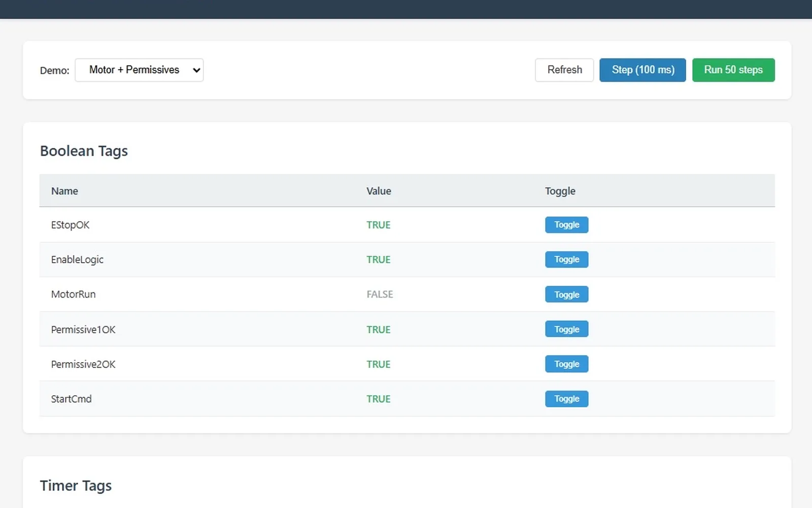
Task: Flip the Permissive1OK tag with Toggle
Action: (x=566, y=329)
